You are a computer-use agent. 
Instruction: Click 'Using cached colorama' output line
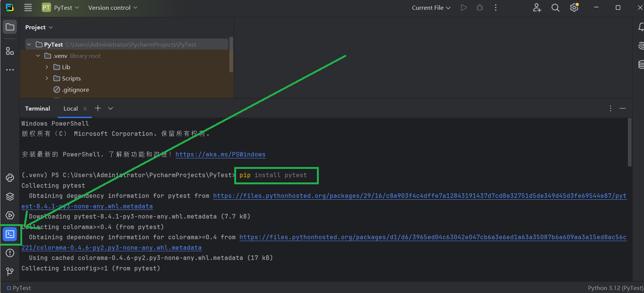[x=151, y=258]
